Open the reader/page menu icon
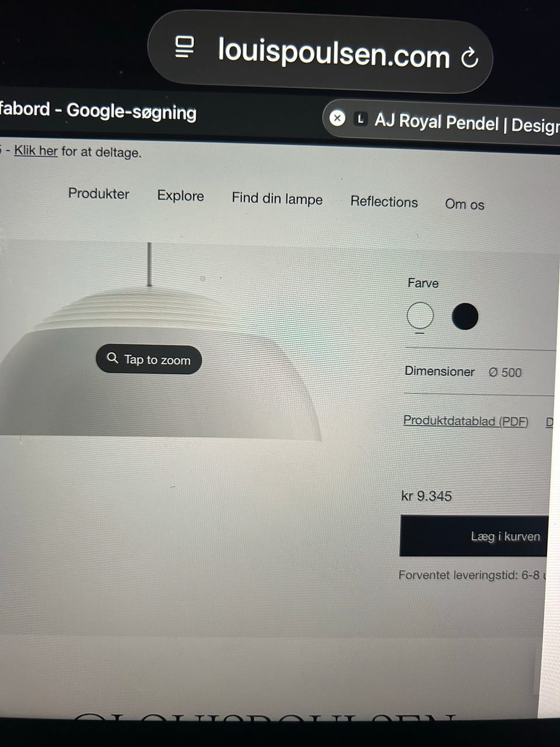The height and width of the screenshot is (747, 560). click(x=185, y=47)
